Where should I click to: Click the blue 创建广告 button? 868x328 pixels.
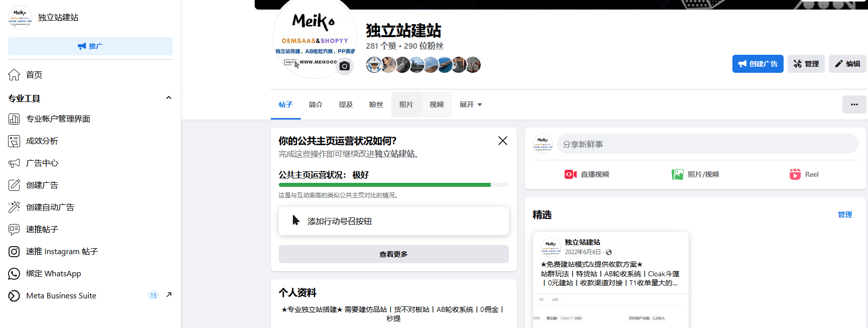758,64
